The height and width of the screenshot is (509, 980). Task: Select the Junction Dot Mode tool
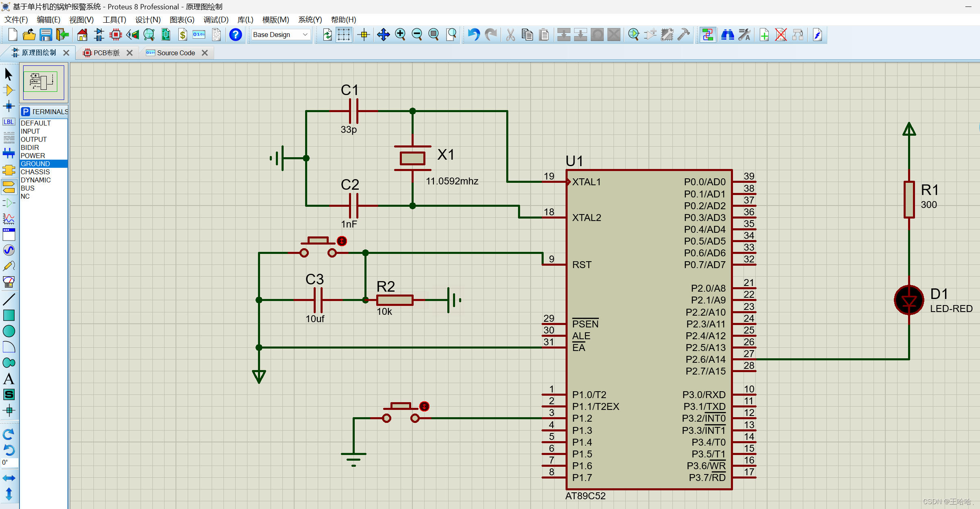tap(9, 106)
